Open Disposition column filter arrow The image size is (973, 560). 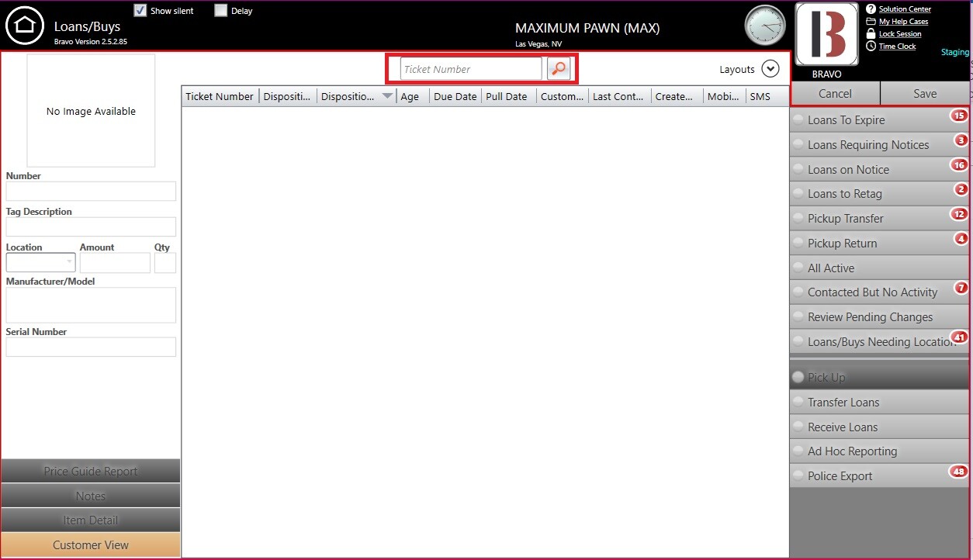(x=387, y=97)
